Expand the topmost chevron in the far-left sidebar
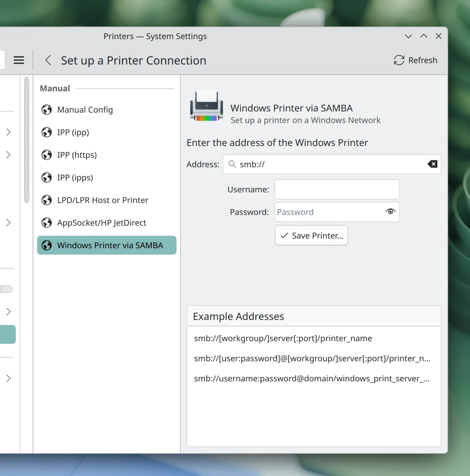This screenshot has width=470, height=476. pos(8,132)
